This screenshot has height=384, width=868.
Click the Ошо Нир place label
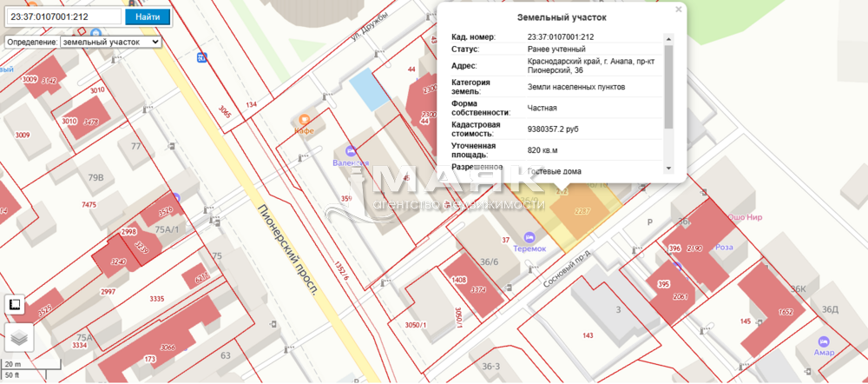click(744, 218)
